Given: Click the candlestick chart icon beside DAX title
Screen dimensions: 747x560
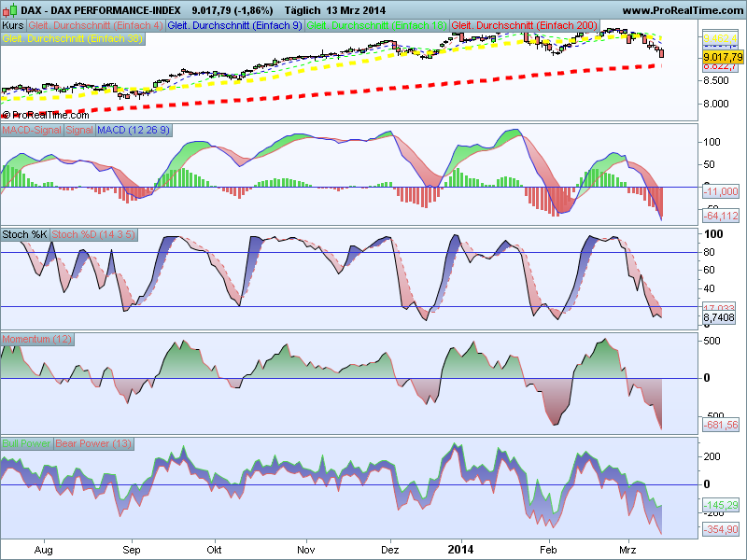Looking at the screenshot, I should click(x=10, y=9).
